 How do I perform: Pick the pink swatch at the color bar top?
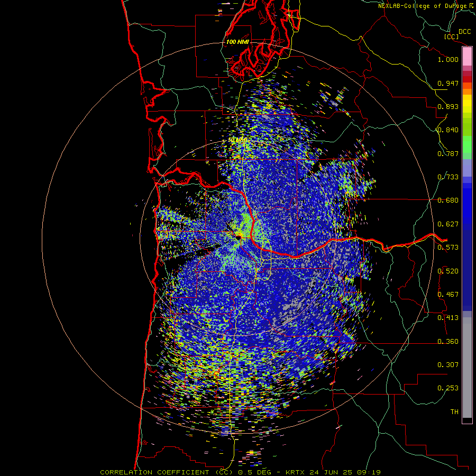[x=467, y=56]
